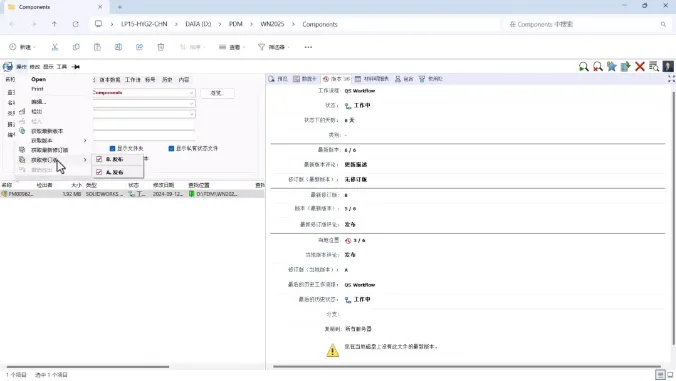Click the green-arrow start search icon
This screenshot has width=676, height=381.
click(x=583, y=66)
